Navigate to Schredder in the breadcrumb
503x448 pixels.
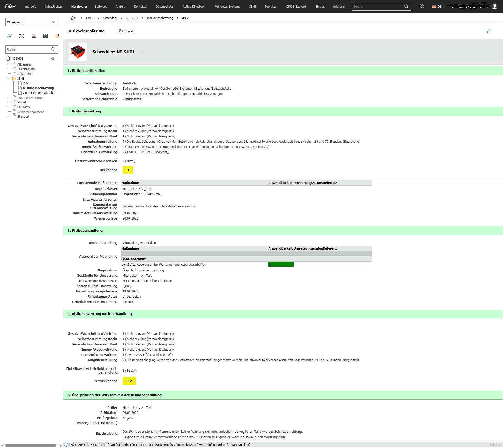point(110,18)
